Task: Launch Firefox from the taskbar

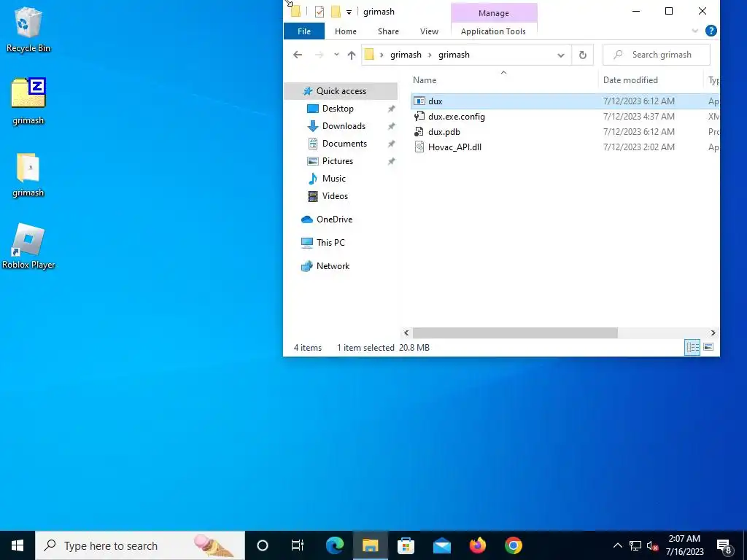Action: pos(477,545)
